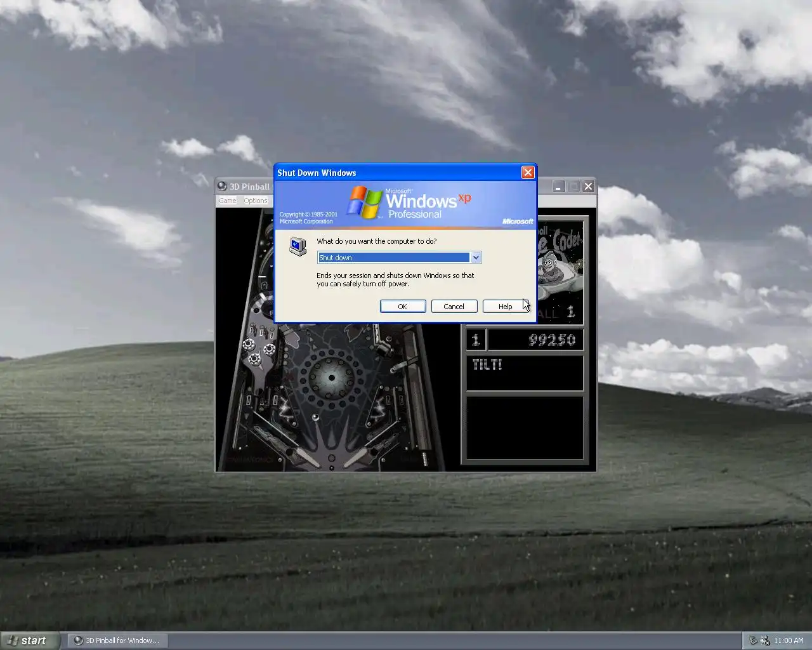812x650 pixels.
Task: Click the player number 1 display in Pinball
Action: (x=476, y=340)
